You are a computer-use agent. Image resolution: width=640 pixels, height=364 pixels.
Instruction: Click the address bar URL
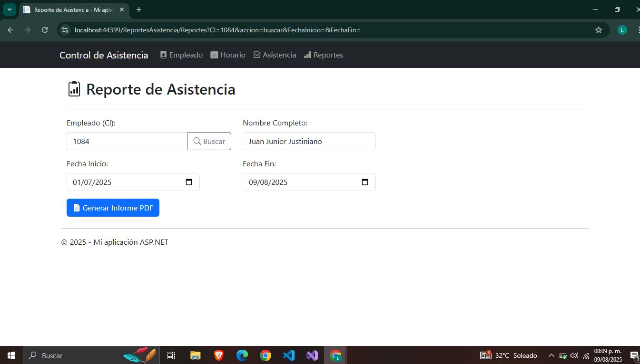[217, 30]
